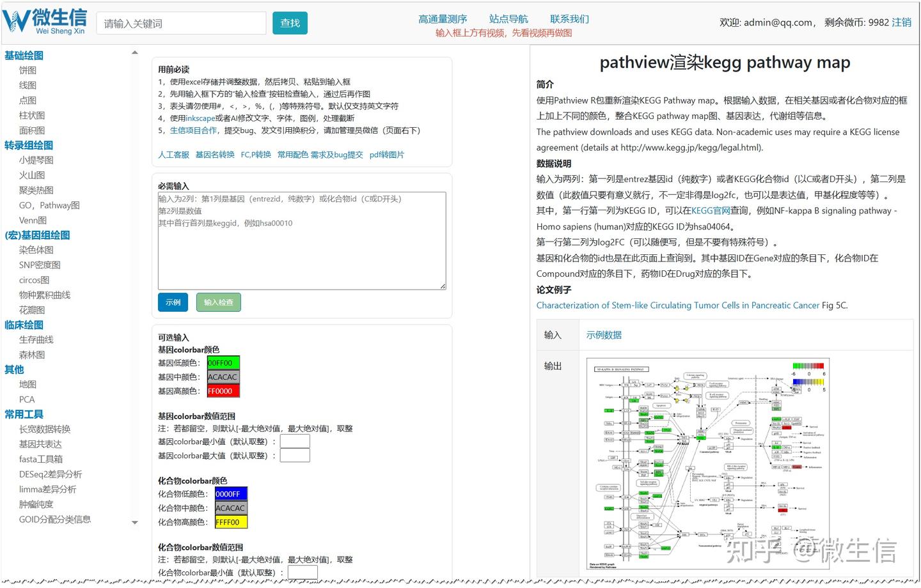
Task: Focus the keyword search box
Action: pos(181,23)
